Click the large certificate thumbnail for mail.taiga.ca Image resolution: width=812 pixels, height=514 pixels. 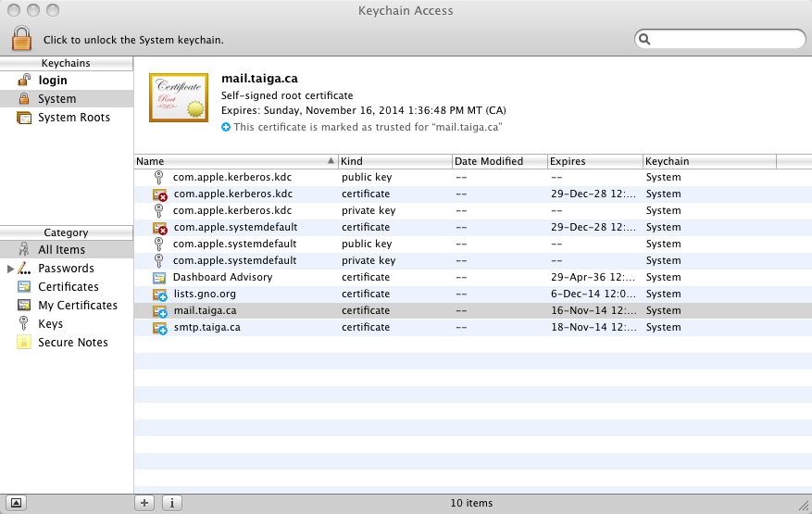179,97
